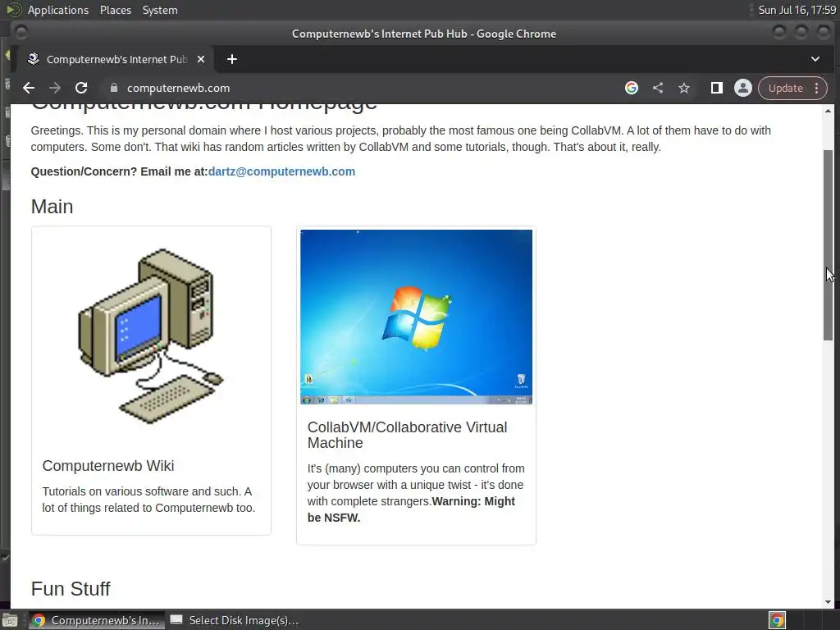Open the side panel icon
840x630 pixels.
tap(717, 88)
